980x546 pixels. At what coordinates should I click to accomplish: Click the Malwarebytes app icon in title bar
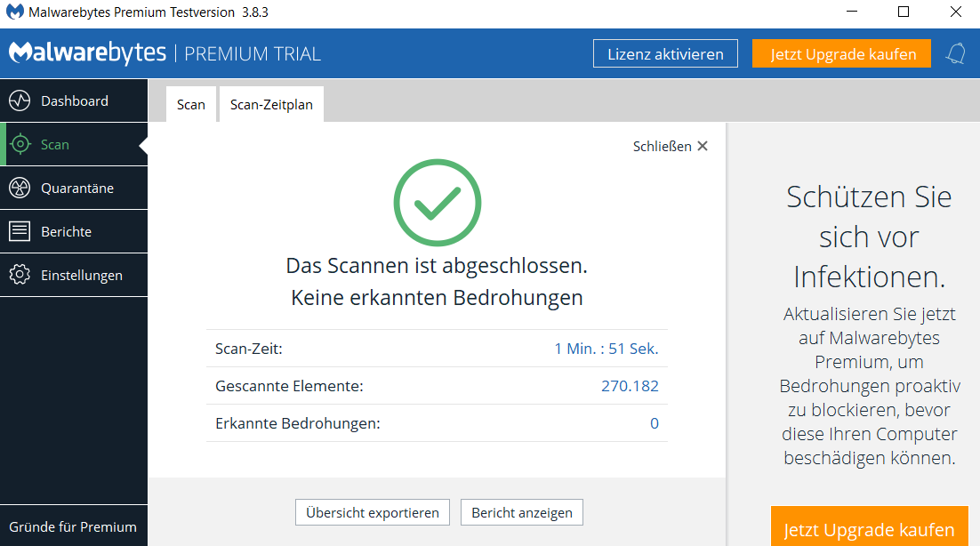[15, 13]
